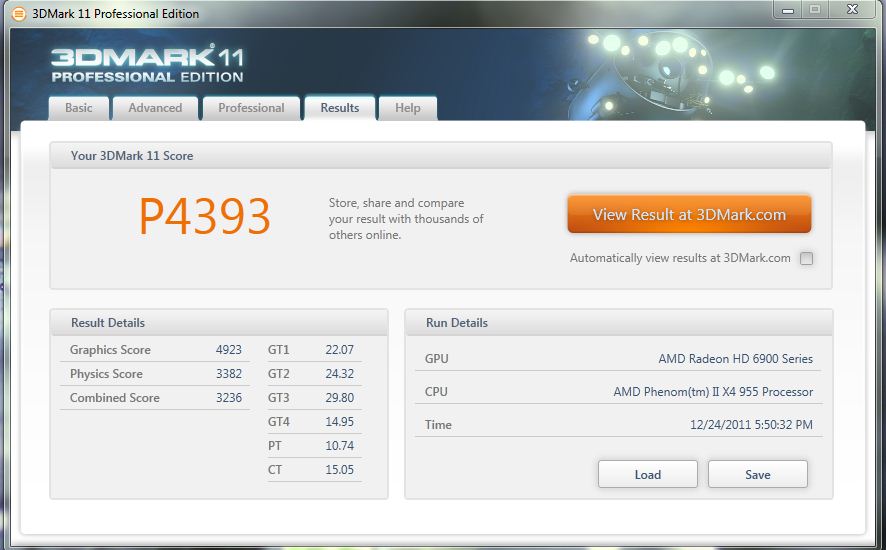Click the Run Details panel header
Image resolution: width=886 pixels, height=550 pixels.
[x=619, y=323]
